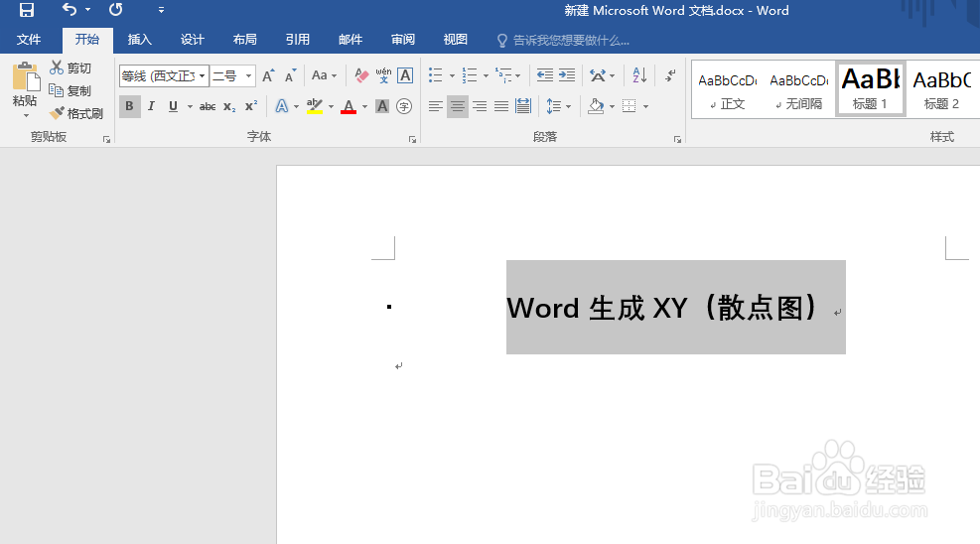The image size is (980, 544).
Task: Apply bullet list
Action: coord(436,75)
